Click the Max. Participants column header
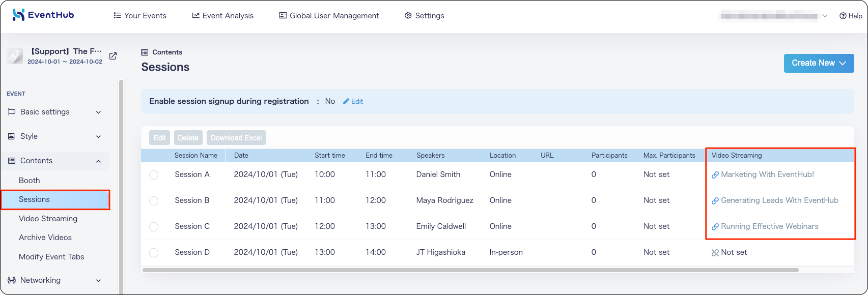This screenshot has height=295, width=868. tap(669, 156)
